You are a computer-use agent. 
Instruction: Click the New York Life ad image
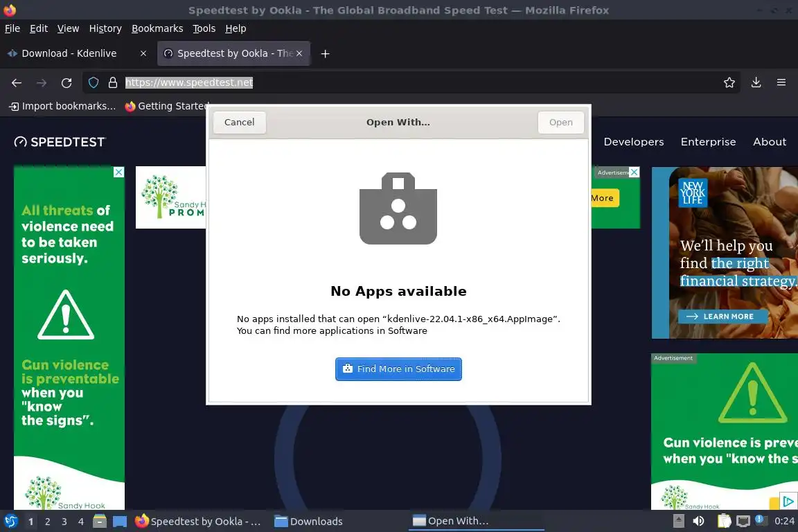(725, 253)
